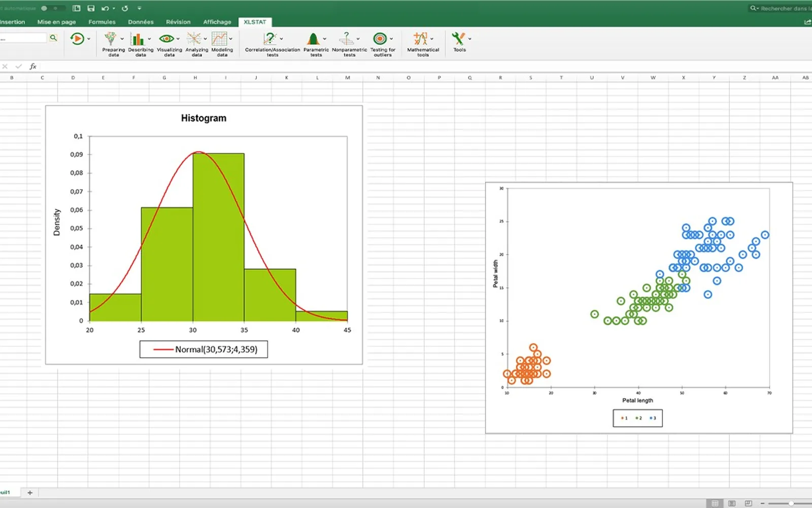Screen dimensions: 812x508
Task: Switch to the Formules tab
Action: pos(102,22)
